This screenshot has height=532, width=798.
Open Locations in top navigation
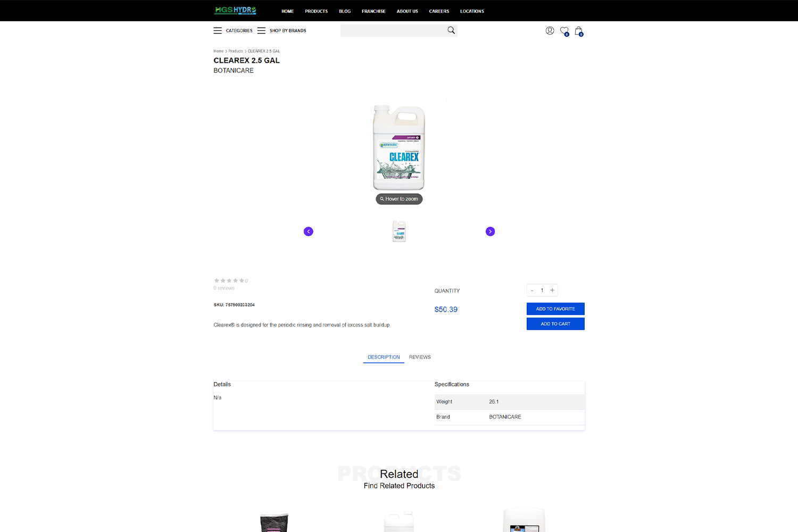click(472, 11)
